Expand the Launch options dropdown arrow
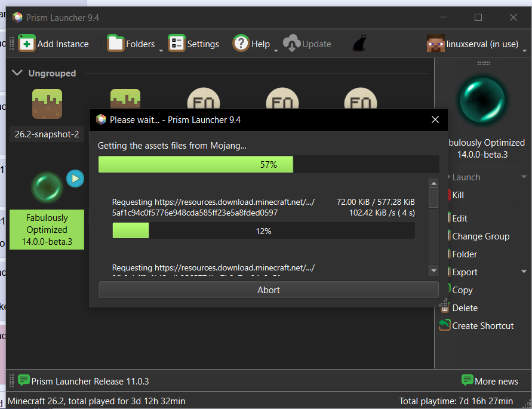 [524, 177]
